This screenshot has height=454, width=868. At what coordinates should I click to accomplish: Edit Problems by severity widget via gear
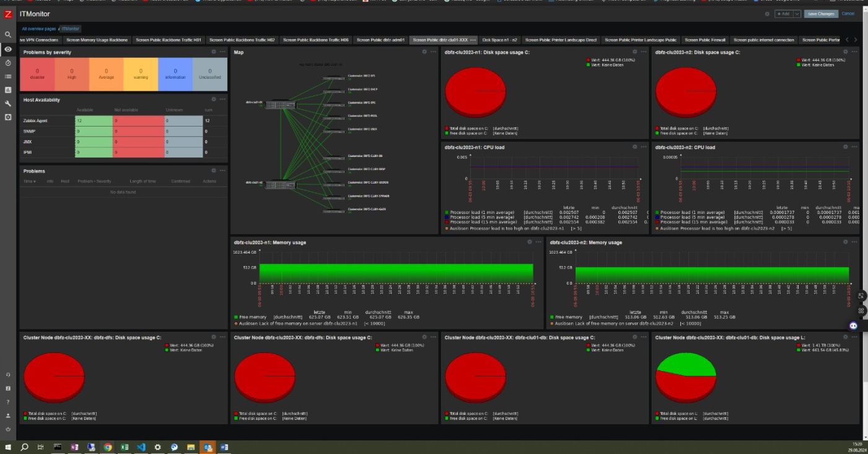(214, 52)
